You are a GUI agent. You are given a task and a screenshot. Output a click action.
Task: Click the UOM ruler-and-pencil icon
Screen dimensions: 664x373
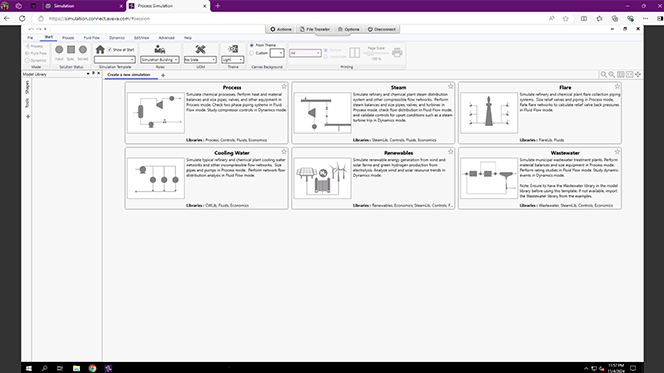[200, 49]
